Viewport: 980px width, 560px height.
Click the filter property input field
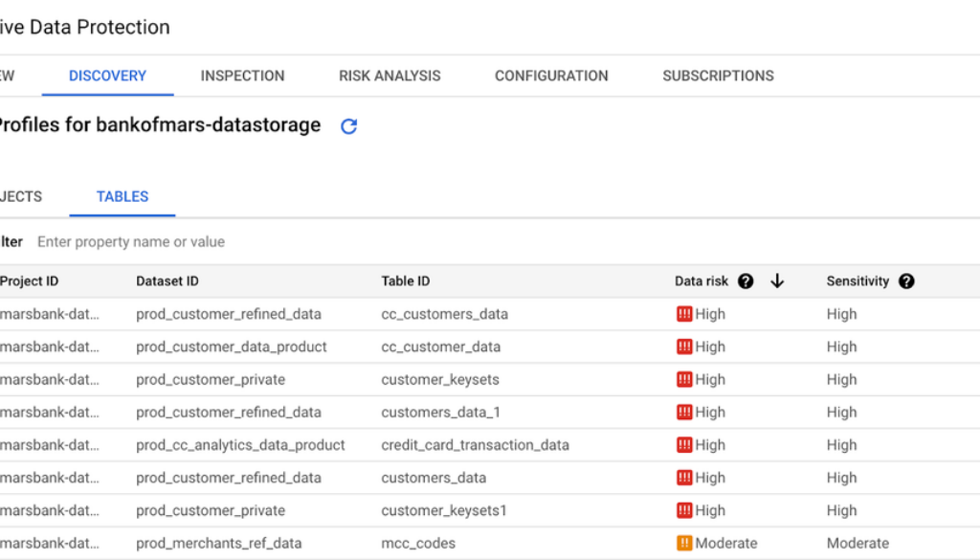click(287, 242)
